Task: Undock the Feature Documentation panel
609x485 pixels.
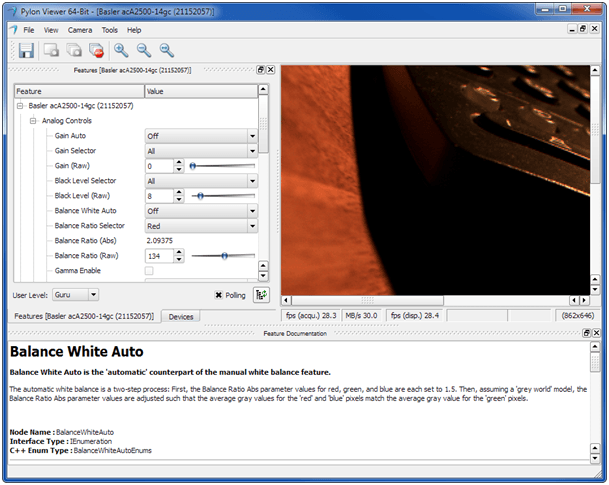Action: coord(586,333)
